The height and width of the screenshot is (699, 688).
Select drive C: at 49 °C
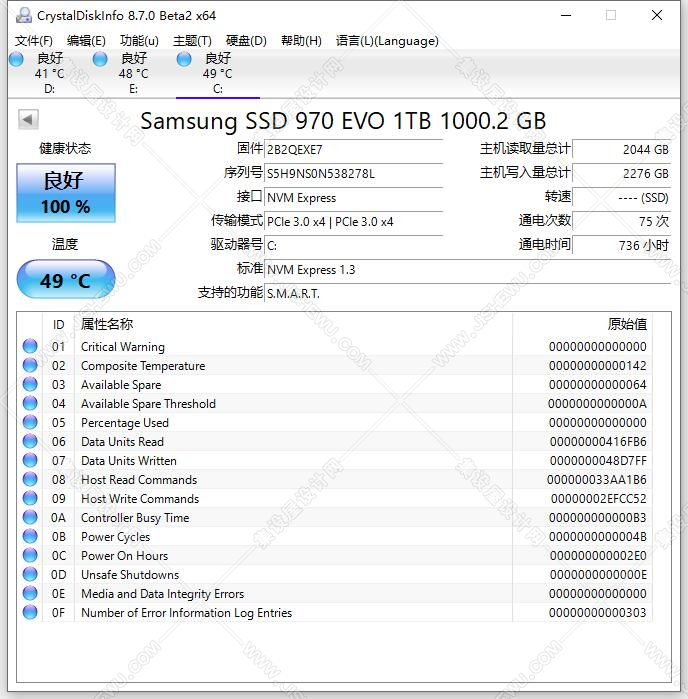coord(218,73)
